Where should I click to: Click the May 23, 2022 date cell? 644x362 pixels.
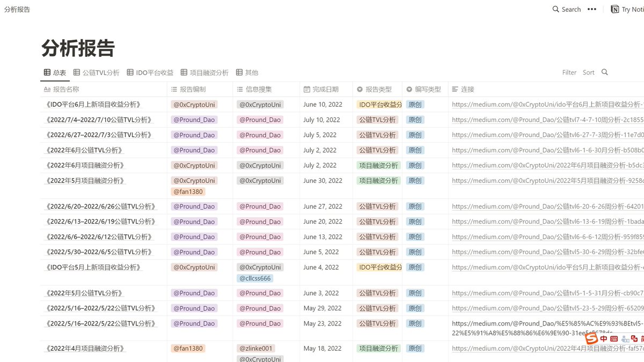[x=322, y=323]
